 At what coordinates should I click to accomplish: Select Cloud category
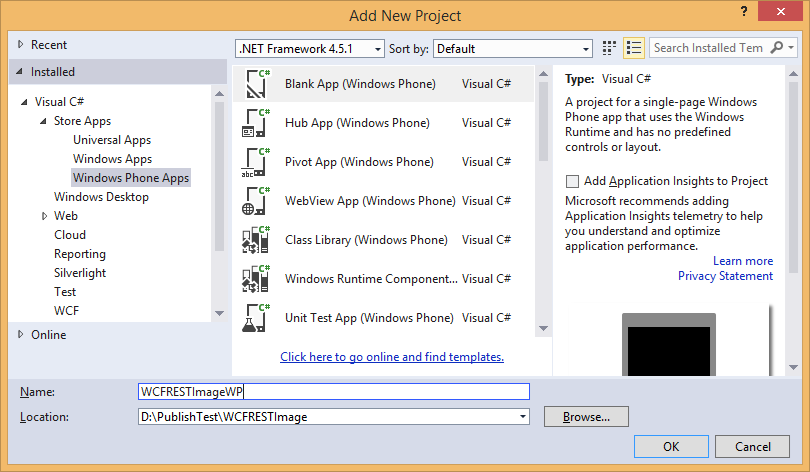(70, 235)
